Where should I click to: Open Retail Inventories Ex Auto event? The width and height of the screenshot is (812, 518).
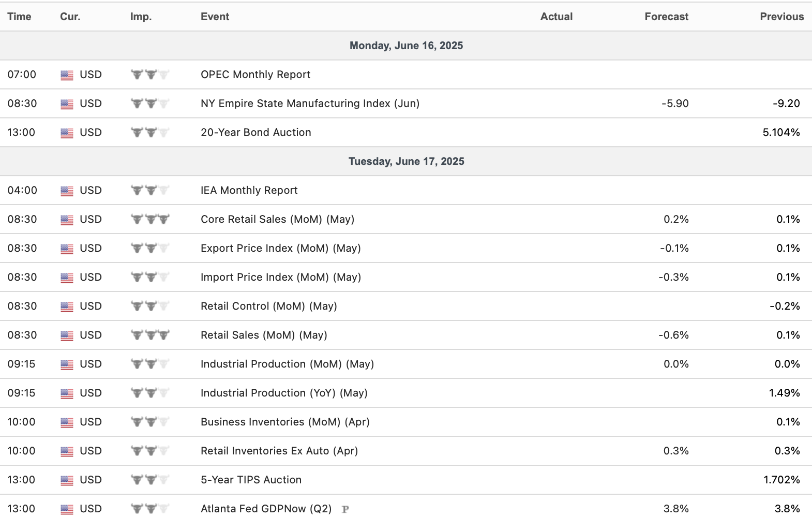279,451
